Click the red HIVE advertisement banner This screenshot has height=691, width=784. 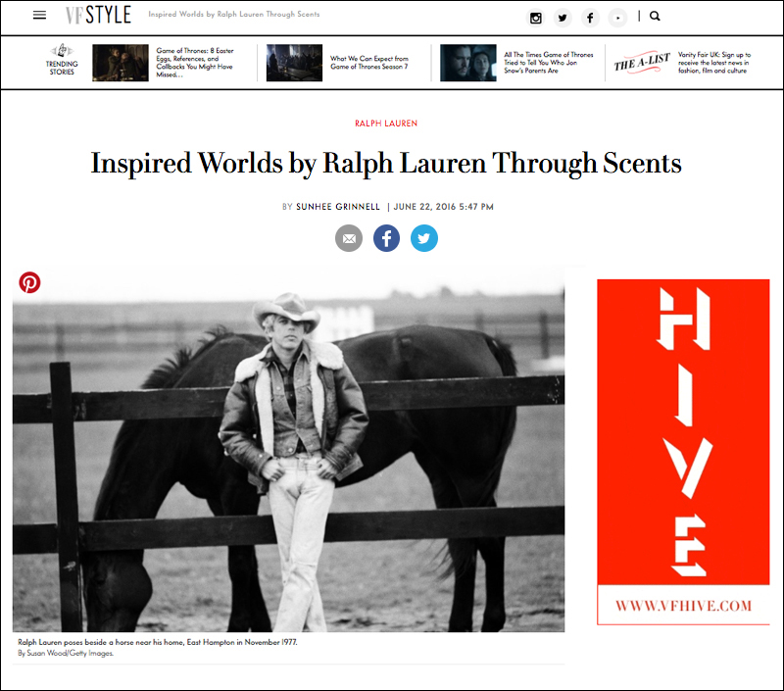pos(681,451)
